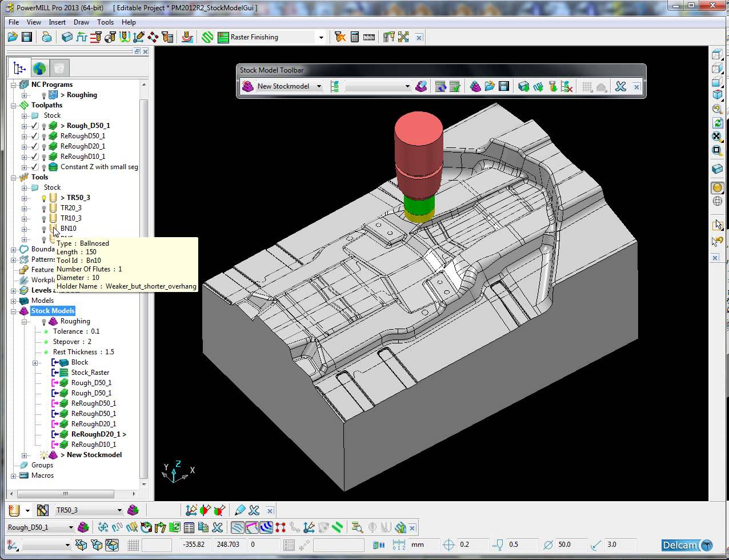The image size is (729, 560).
Task: Open Toolpath Strategies icon beside Raster Finishing
Action: point(208,37)
